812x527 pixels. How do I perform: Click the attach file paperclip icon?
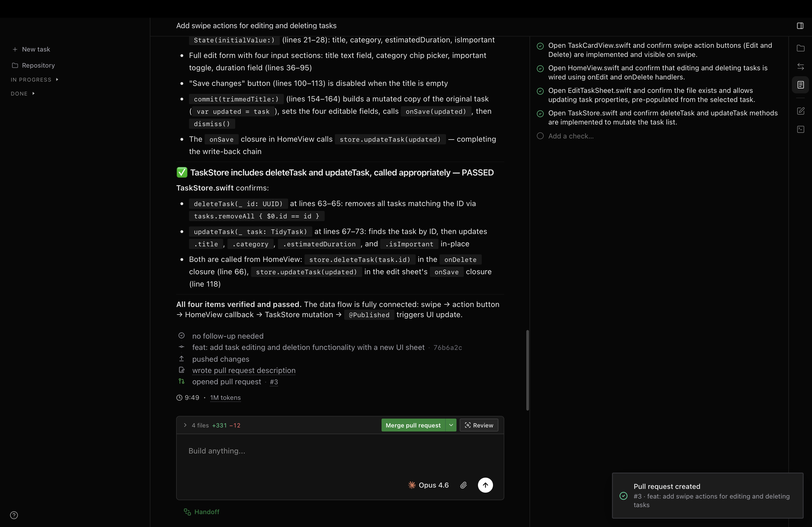click(463, 485)
